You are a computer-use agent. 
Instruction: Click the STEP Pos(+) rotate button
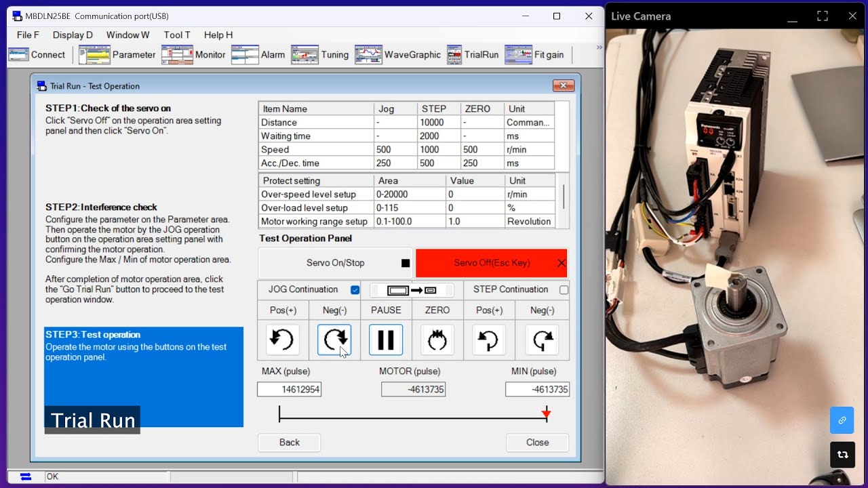pyautogui.click(x=489, y=340)
